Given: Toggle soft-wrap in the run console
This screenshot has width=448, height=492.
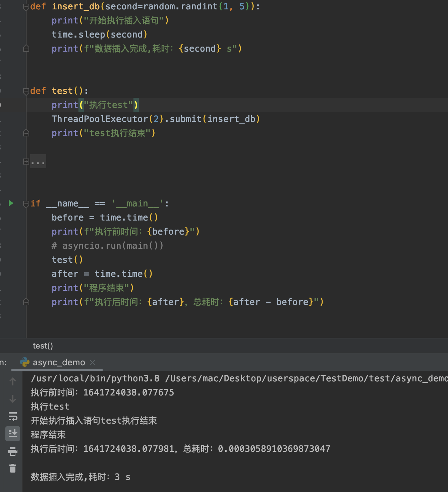Looking at the screenshot, I should pyautogui.click(x=13, y=417).
